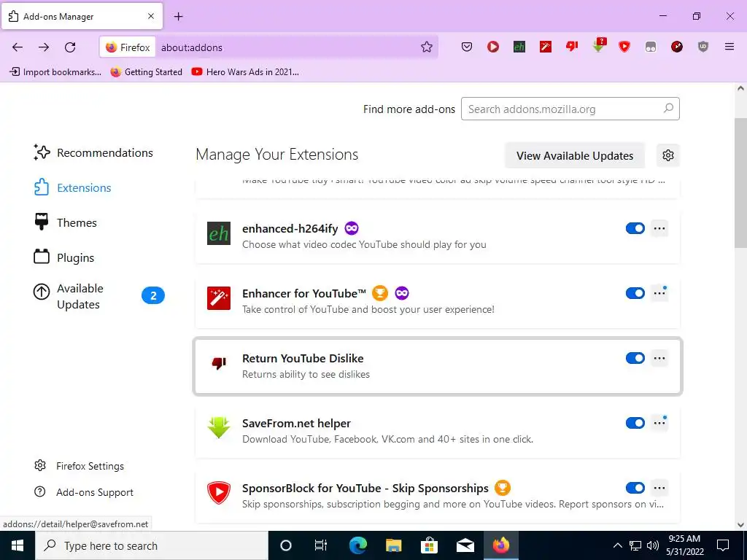Click the Return YouTube Dislike title
747x560 pixels.
(x=303, y=358)
